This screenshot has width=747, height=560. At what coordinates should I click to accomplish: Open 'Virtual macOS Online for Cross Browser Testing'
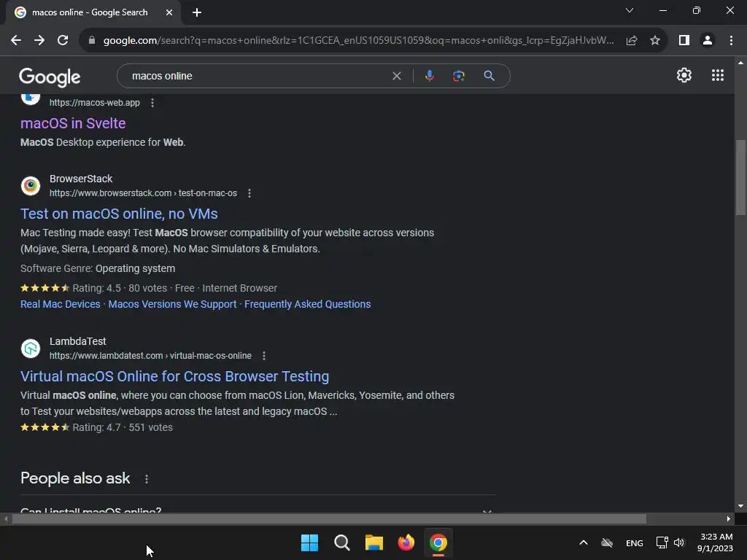[x=175, y=377]
